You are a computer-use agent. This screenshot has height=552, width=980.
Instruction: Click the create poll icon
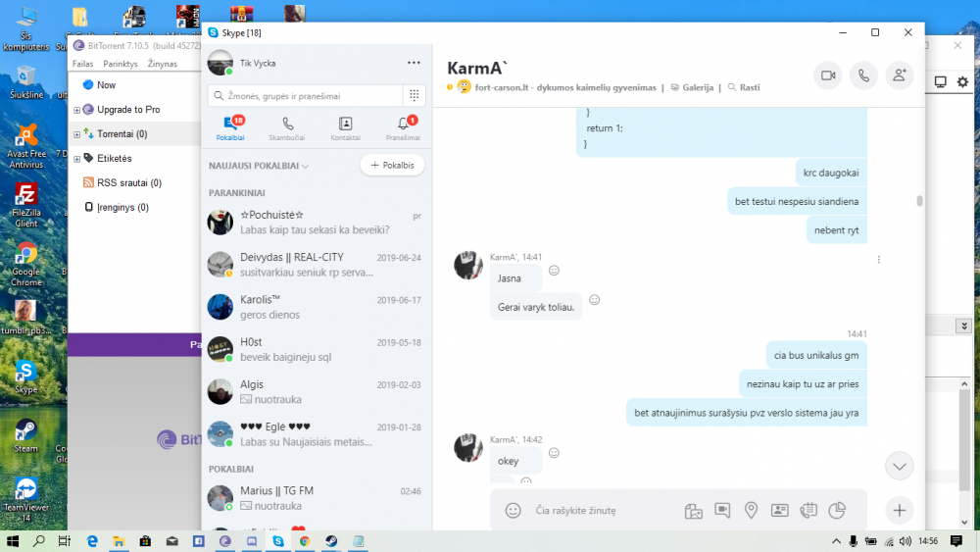[837, 511]
